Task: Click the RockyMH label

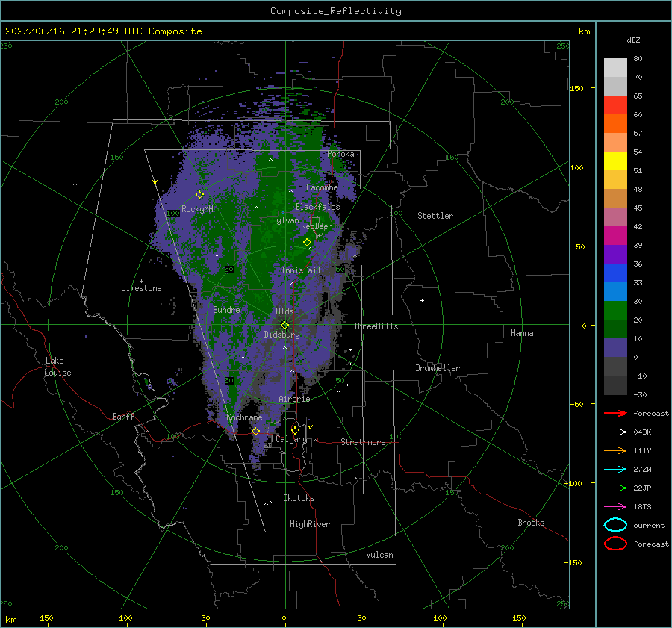Action: 197,209
